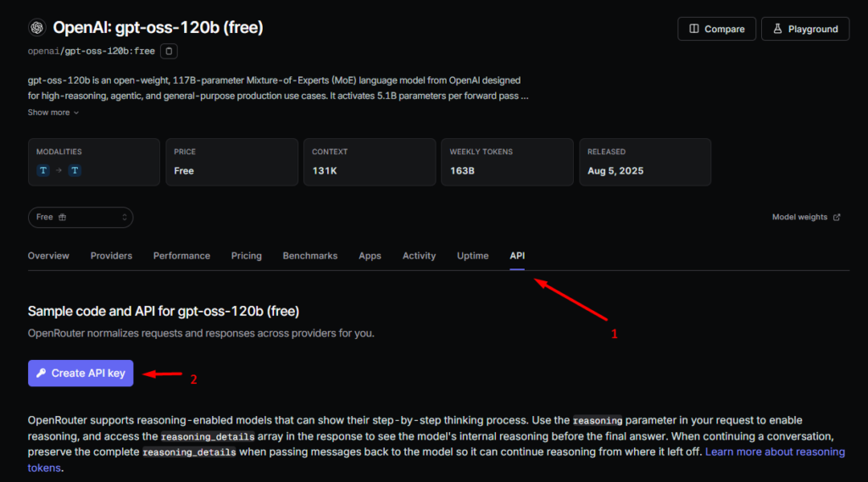Open the Performance tab

181,256
